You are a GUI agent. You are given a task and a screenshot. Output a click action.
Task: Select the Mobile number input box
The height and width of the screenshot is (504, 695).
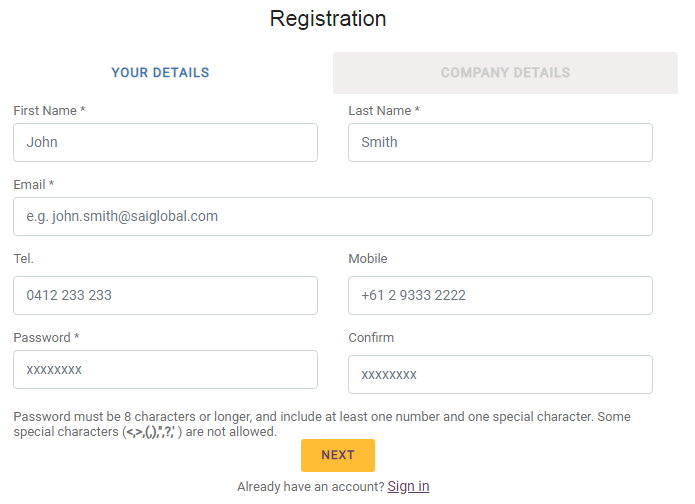500,296
